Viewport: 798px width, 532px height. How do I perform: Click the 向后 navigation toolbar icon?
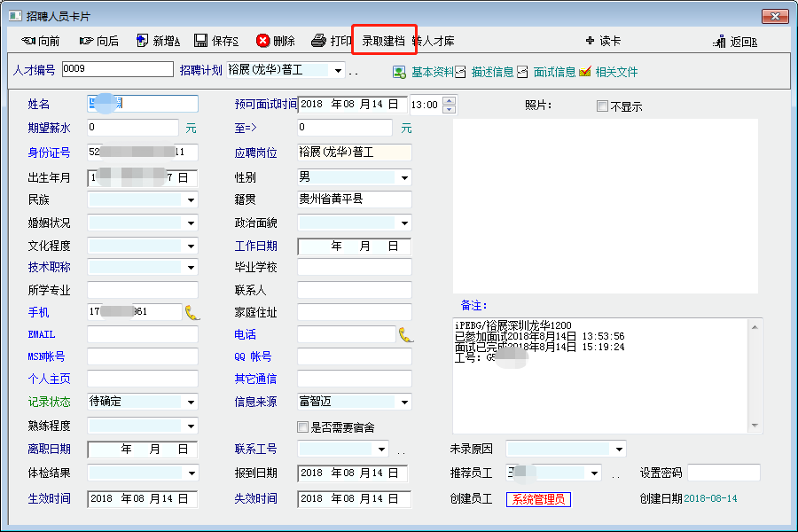(86, 41)
